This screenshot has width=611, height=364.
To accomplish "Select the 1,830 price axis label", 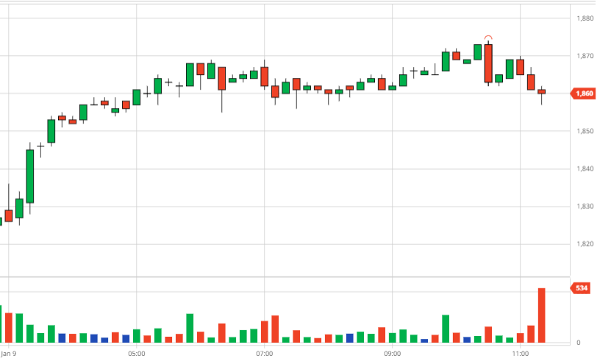I will click(x=585, y=207).
